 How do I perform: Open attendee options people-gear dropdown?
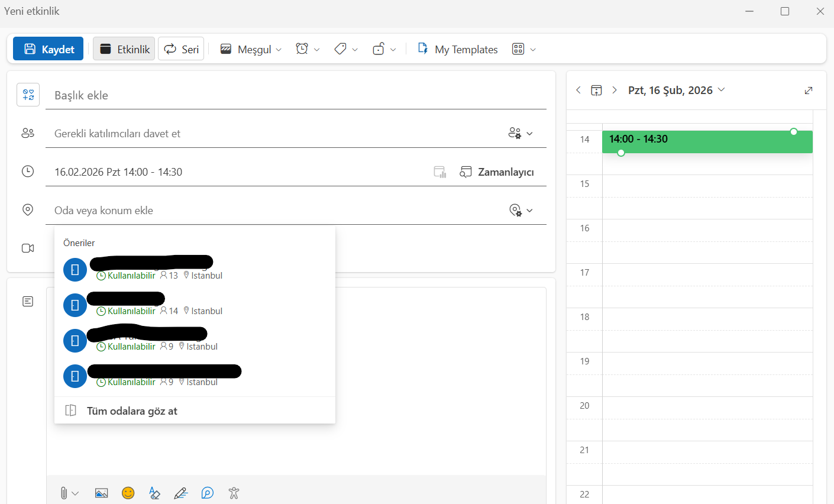[521, 134]
